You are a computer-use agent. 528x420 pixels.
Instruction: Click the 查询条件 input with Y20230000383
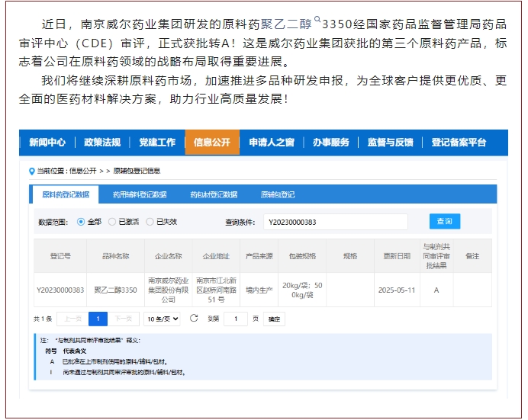coord(336,222)
